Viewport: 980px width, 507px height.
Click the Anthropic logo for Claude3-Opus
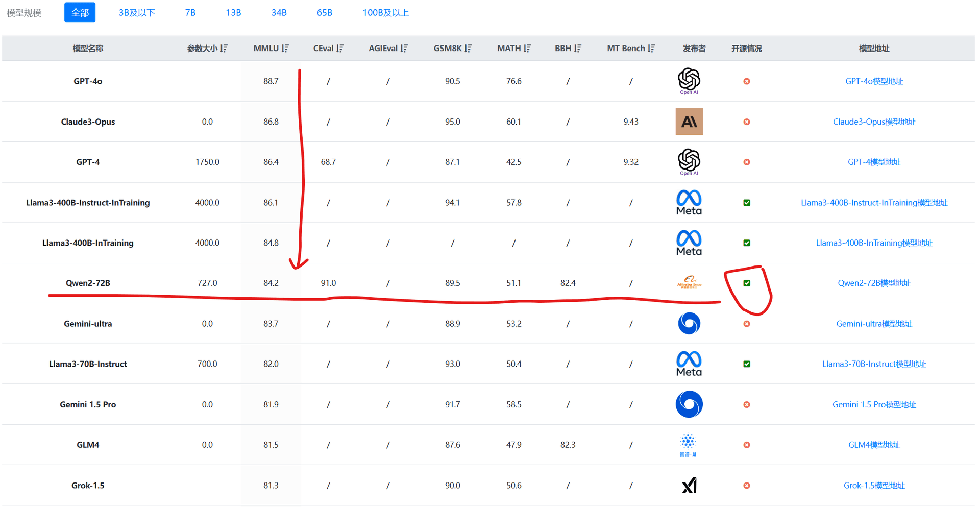point(689,122)
